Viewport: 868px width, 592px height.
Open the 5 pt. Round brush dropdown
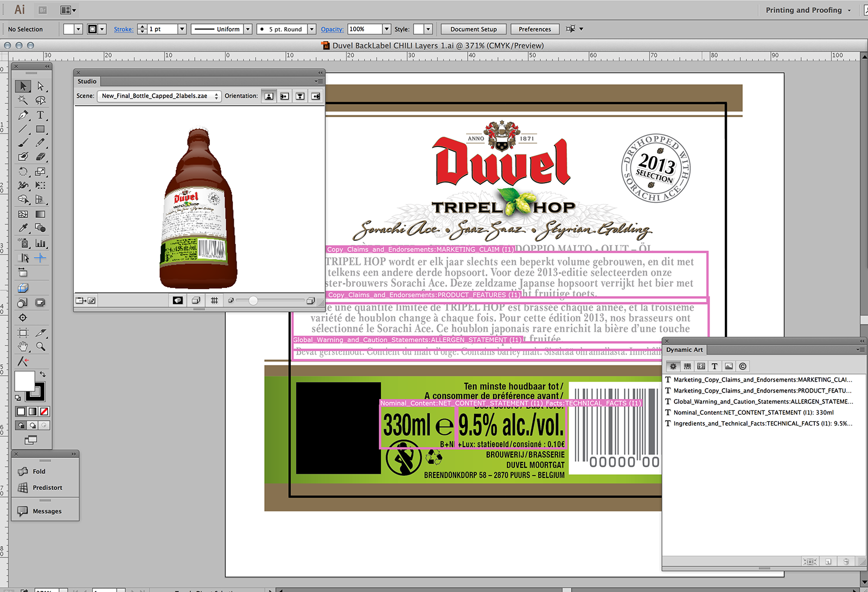point(312,29)
